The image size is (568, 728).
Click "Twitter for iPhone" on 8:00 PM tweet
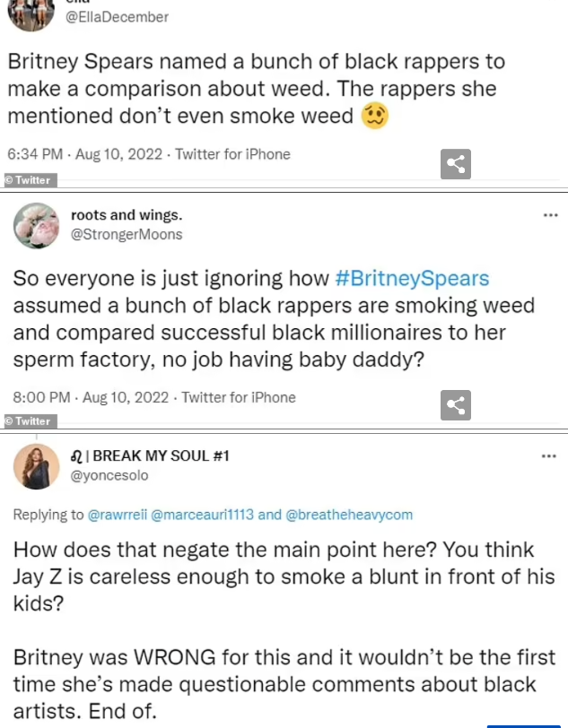pos(238,396)
